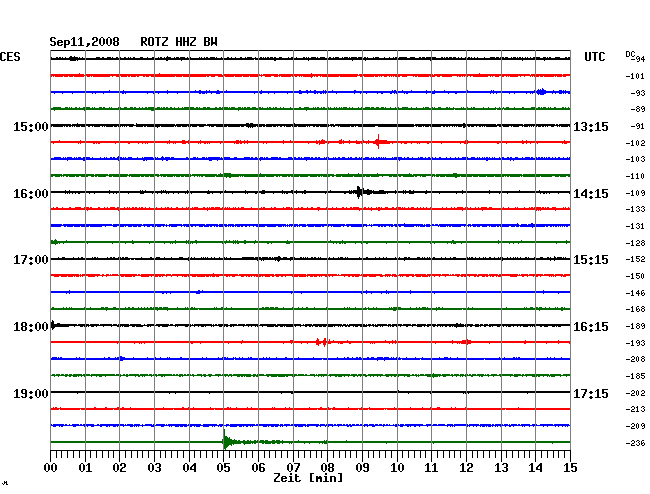Click the 03 minute axis label

pyautogui.click(x=154, y=468)
